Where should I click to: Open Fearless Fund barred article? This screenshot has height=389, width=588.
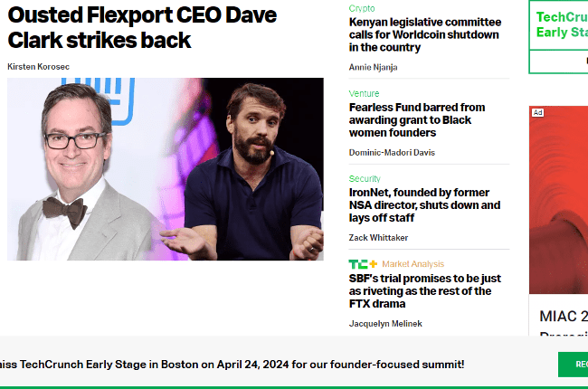click(417, 119)
